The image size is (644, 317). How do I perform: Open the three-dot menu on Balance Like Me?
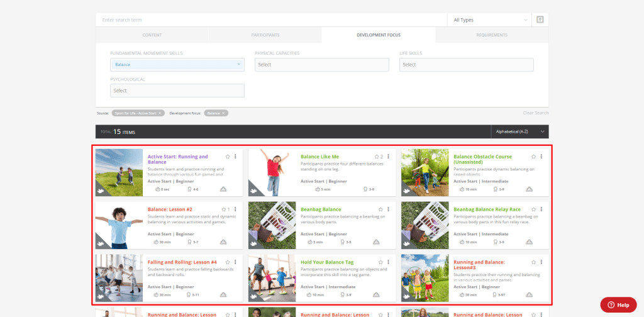[388, 157]
